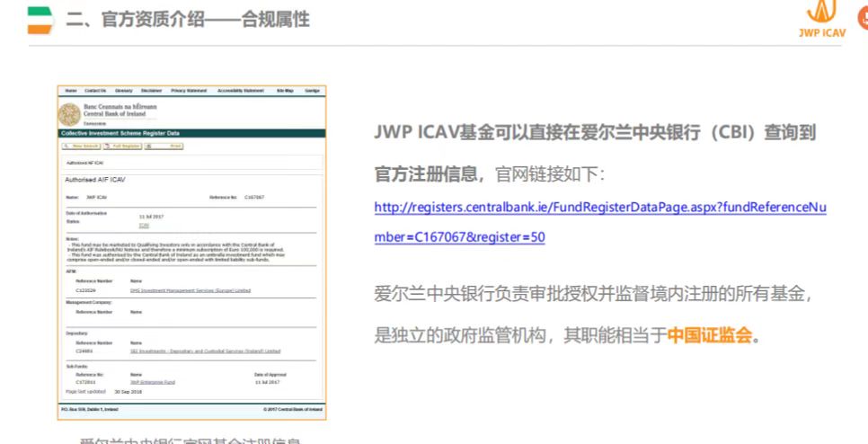Open Site Map navigation item
The width and height of the screenshot is (868, 444).
pyautogui.click(x=285, y=91)
